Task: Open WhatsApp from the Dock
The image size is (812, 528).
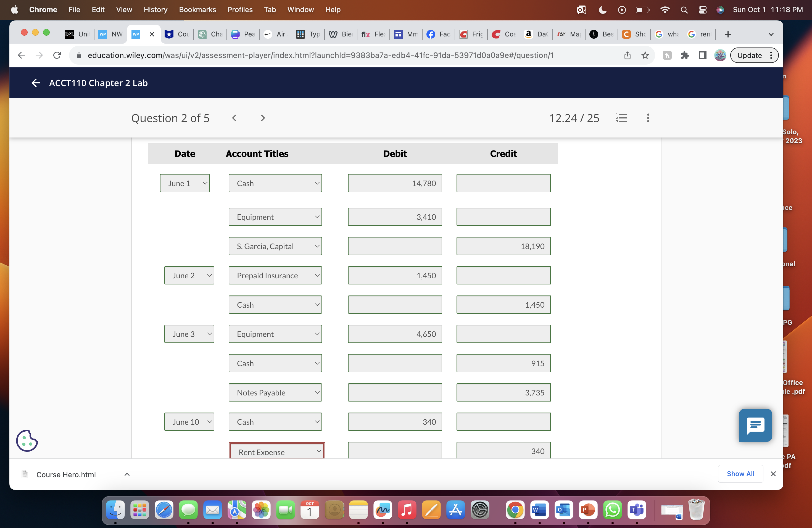Action: coord(612,510)
